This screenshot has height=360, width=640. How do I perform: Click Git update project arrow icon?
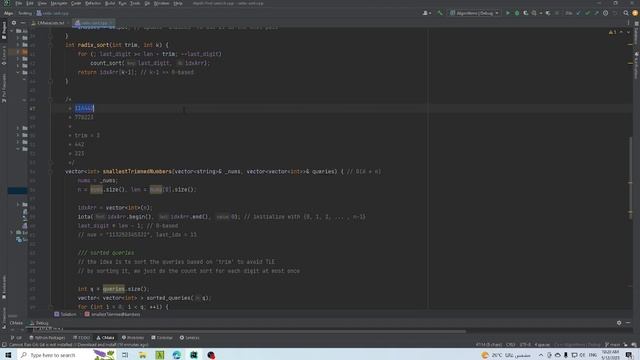coord(578,13)
